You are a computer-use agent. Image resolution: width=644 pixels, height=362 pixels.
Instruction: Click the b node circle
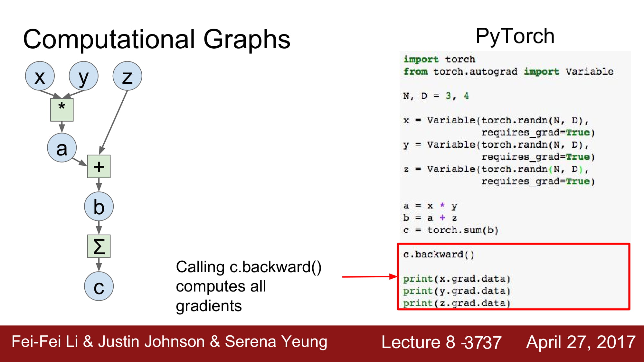pyautogui.click(x=99, y=206)
